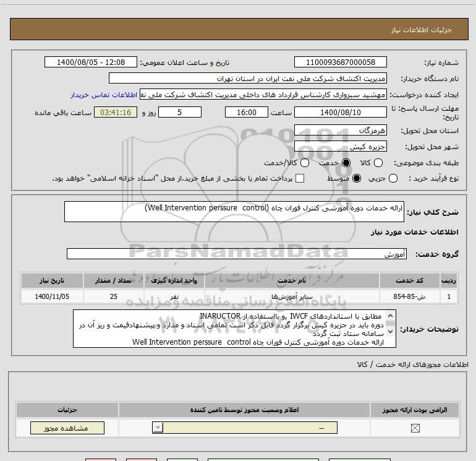Click the general need description field

(x=234, y=212)
